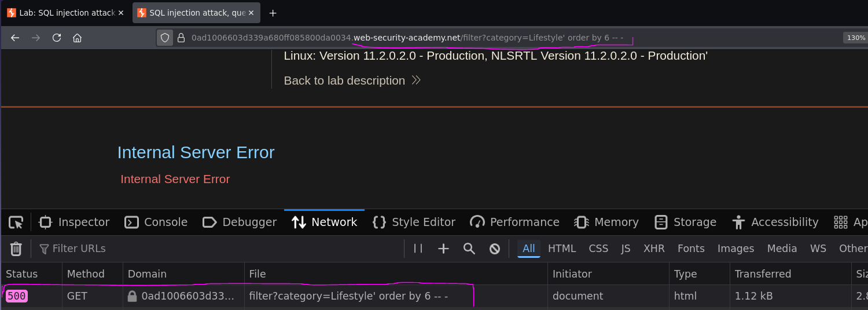Select the GET method cell
The height and width of the screenshot is (310, 868).
93,296
